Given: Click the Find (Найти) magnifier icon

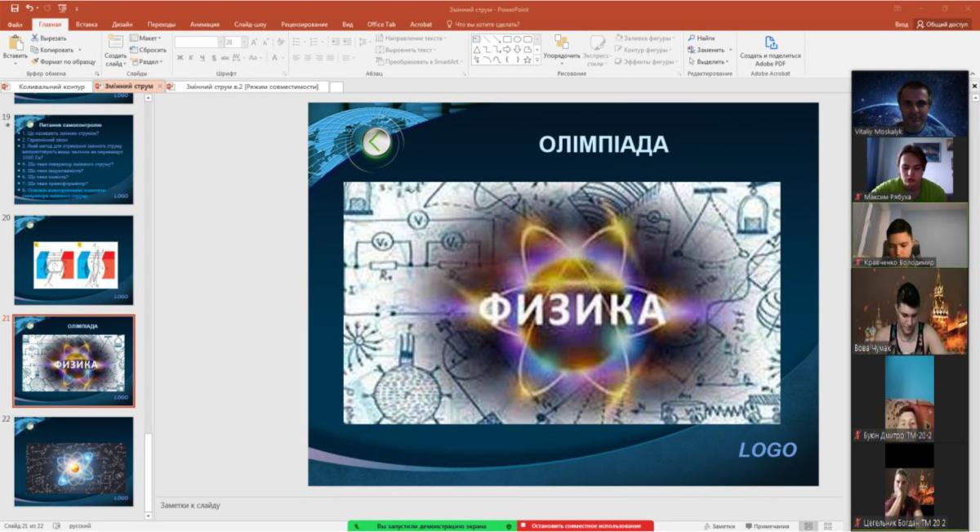Looking at the screenshot, I should (692, 38).
